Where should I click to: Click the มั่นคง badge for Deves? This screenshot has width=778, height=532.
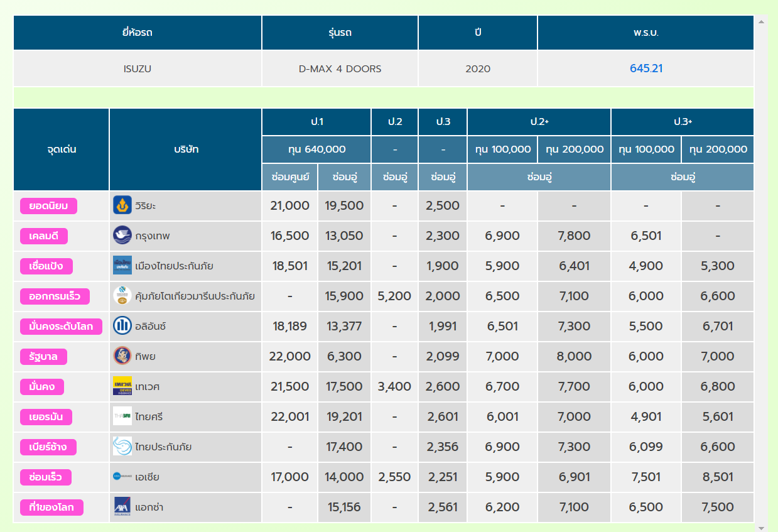tap(42, 387)
